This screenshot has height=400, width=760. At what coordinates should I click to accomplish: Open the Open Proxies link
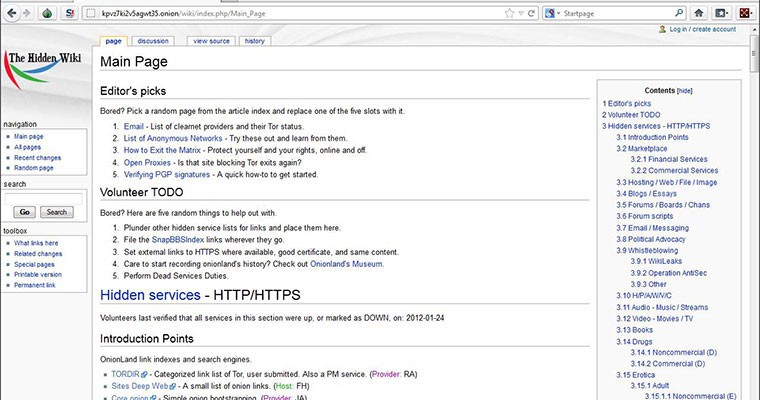[x=147, y=163]
